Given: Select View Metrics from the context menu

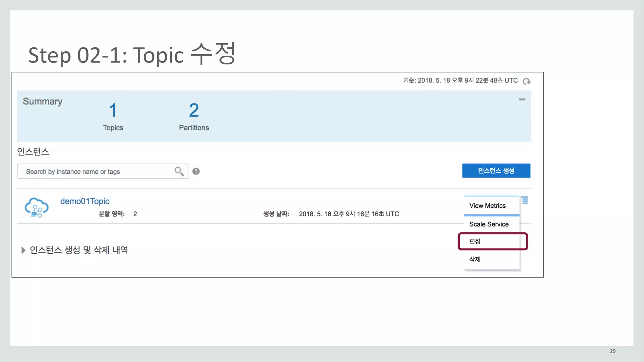Looking at the screenshot, I should coord(487,206).
